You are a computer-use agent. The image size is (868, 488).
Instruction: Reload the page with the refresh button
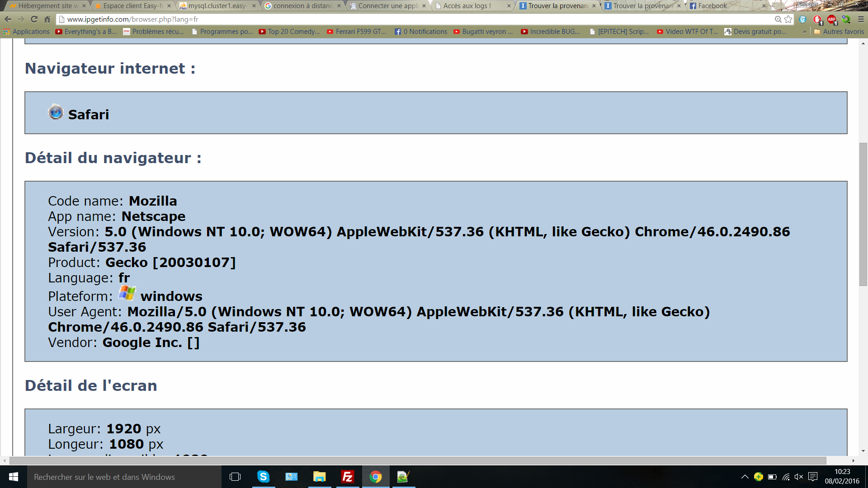click(x=34, y=19)
